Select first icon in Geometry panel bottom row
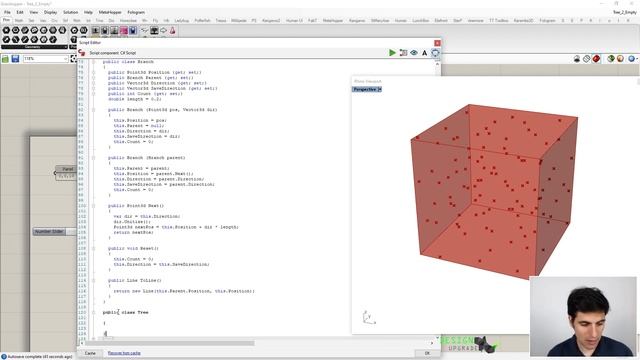The height and width of the screenshot is (360, 640). [x=6, y=40]
